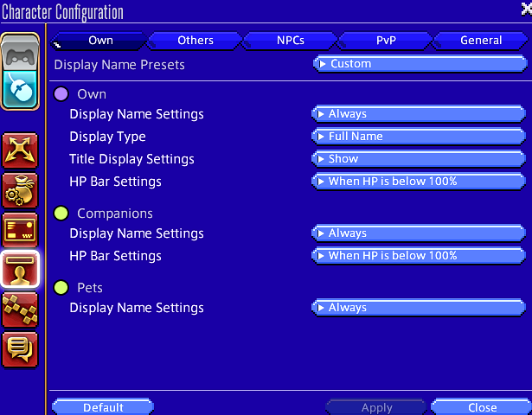Viewport: 532px width, 415px height.
Task: Open Pets Display Name Settings dropdown
Action: (x=419, y=308)
